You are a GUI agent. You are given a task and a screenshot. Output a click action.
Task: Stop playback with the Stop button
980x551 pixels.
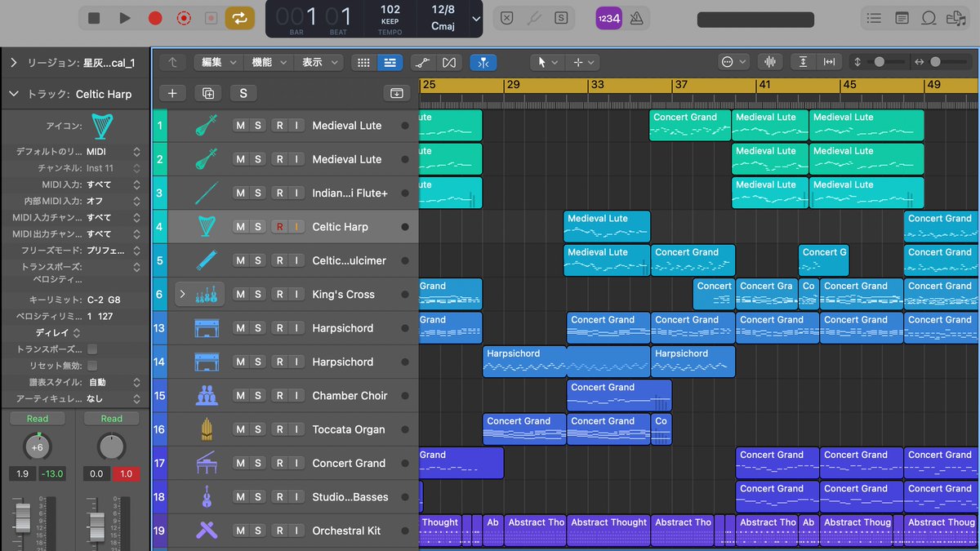[94, 18]
